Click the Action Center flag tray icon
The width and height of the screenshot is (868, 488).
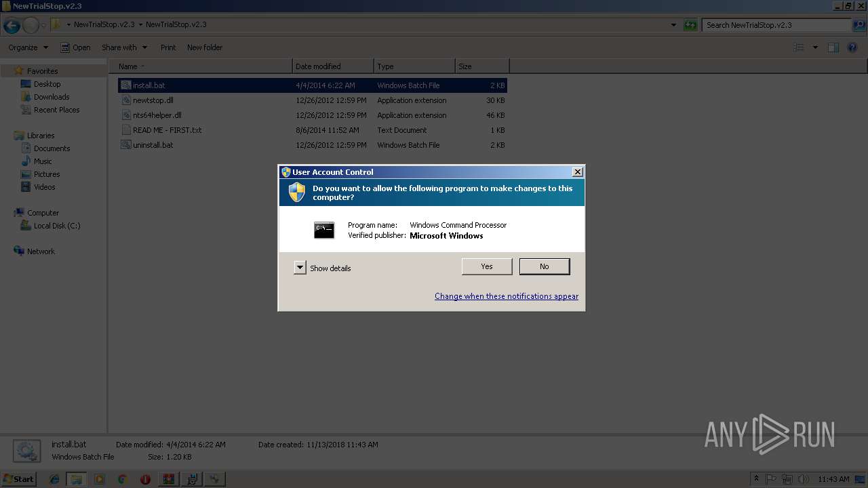(x=772, y=479)
